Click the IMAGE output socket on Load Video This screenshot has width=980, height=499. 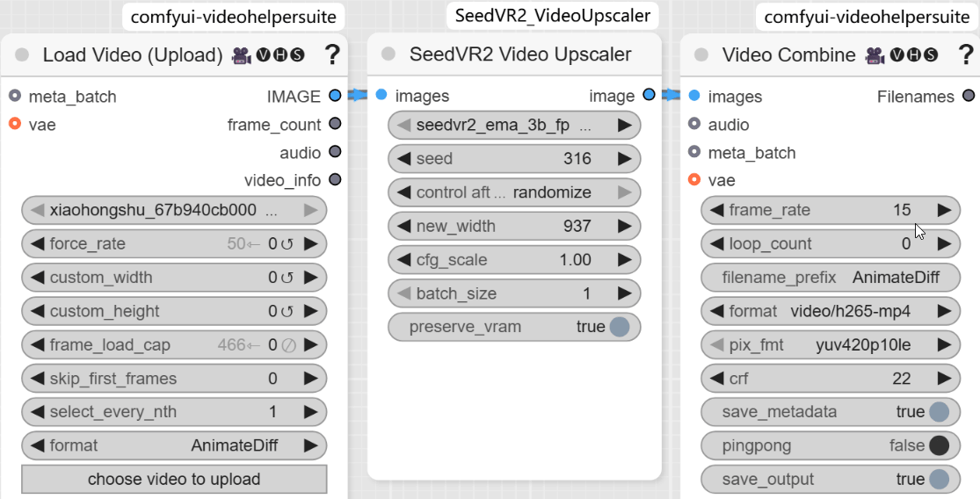click(x=335, y=96)
